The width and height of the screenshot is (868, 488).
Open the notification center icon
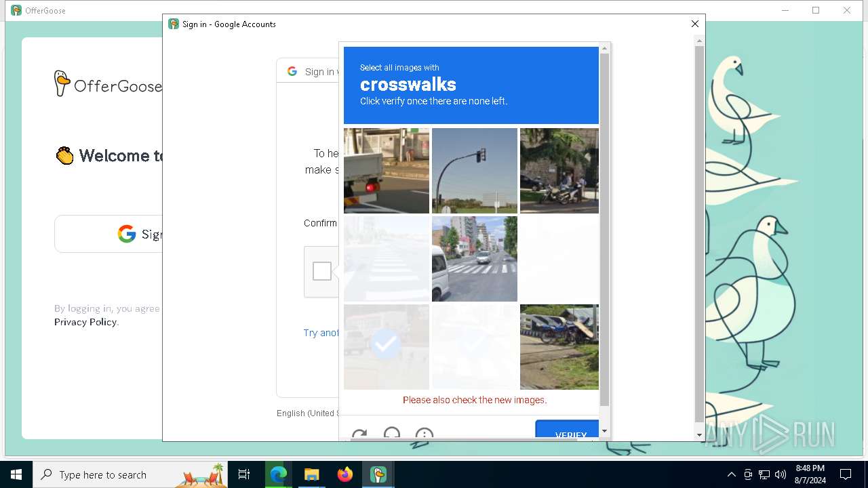(x=846, y=474)
